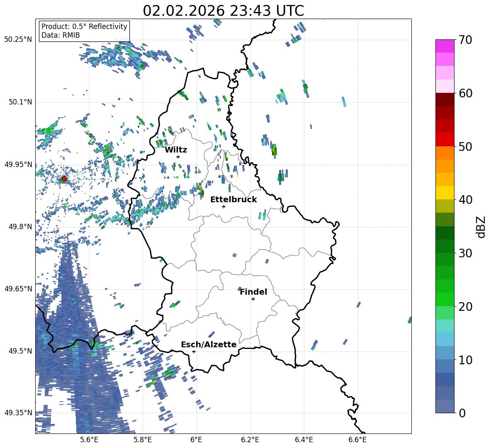Click the Esch/Alzette station cross marker
The image size is (491, 448).
click(194, 351)
